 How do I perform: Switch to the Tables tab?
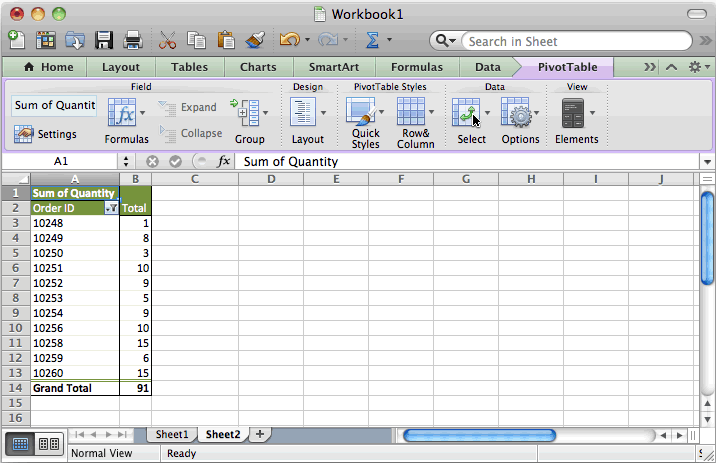(x=190, y=67)
